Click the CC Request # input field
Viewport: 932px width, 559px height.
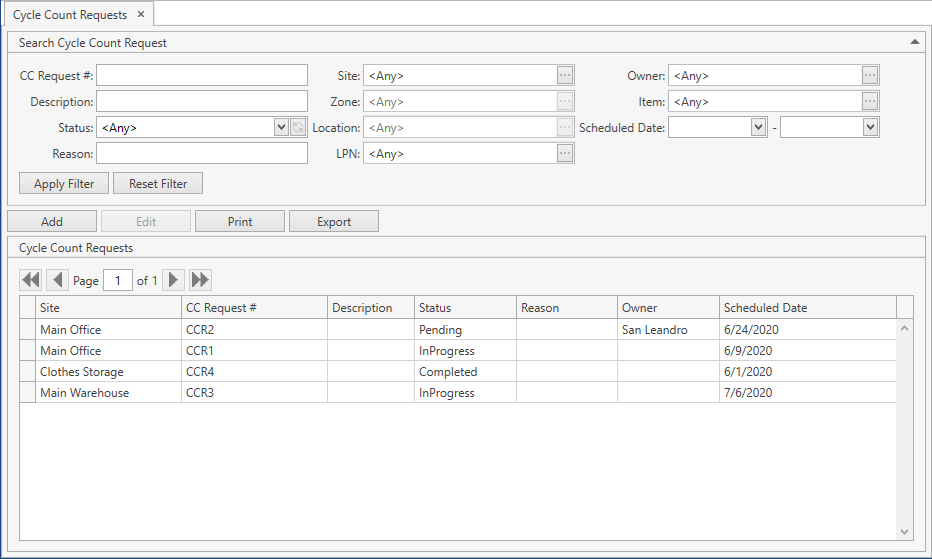tap(202, 76)
